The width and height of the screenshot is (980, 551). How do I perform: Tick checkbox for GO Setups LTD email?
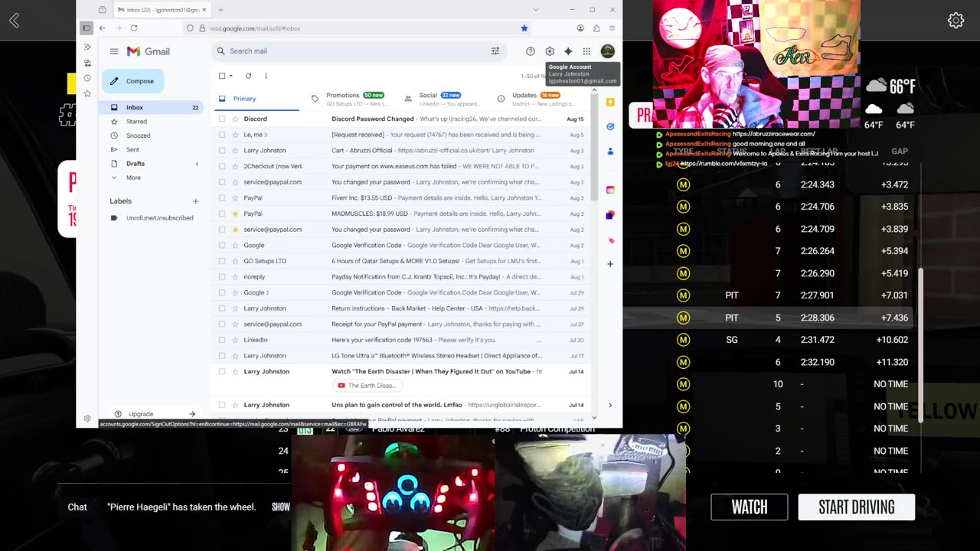point(222,261)
